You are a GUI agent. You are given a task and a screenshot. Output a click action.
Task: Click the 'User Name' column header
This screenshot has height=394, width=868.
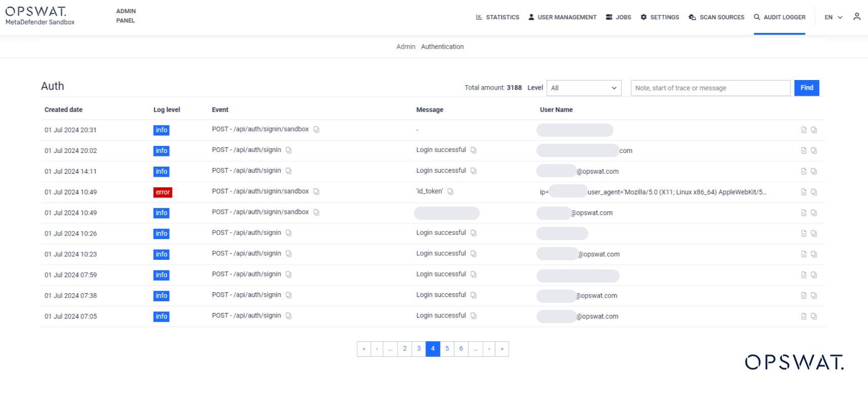[x=556, y=110]
